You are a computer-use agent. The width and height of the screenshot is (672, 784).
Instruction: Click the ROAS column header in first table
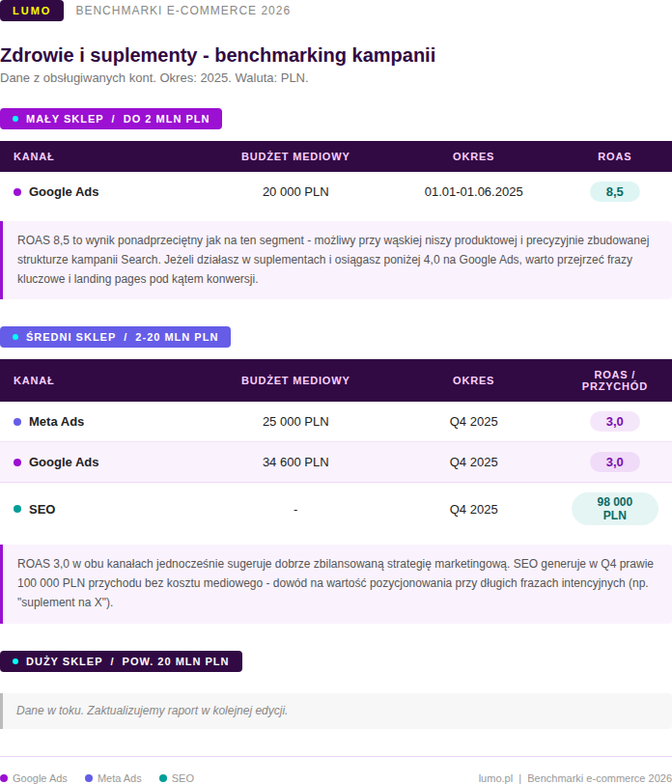click(x=614, y=156)
